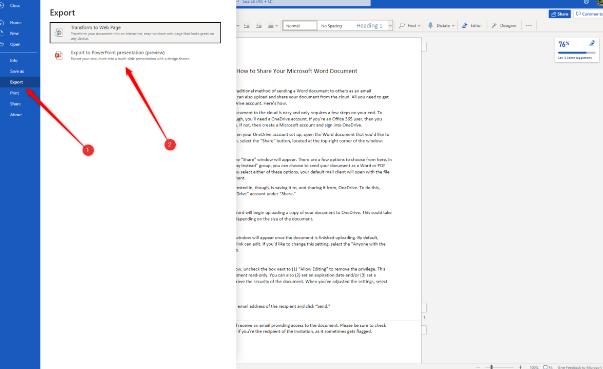This screenshot has width=603, height=369.
Task: Open the Designer tool in toolbar
Action: (x=503, y=25)
